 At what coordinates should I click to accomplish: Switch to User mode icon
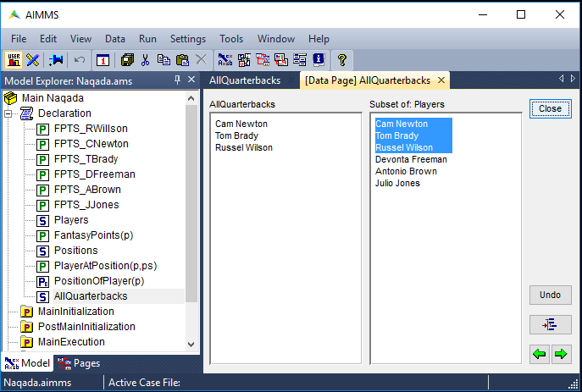coord(14,60)
